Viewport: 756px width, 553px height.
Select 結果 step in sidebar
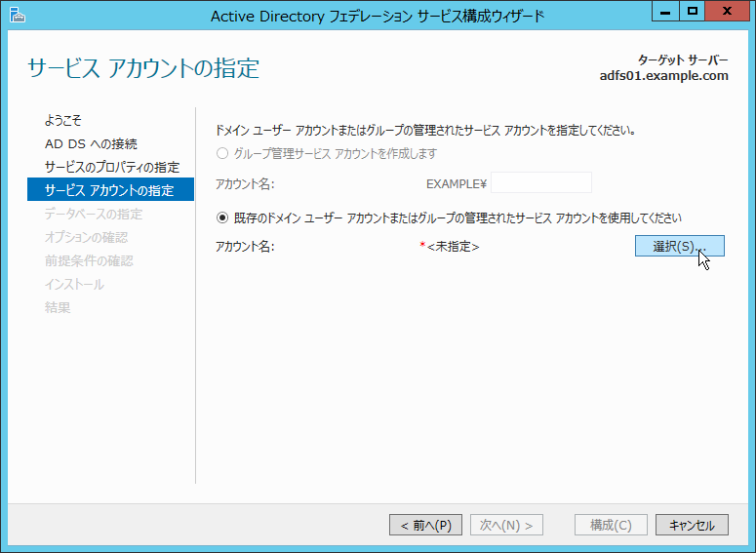pos(58,307)
